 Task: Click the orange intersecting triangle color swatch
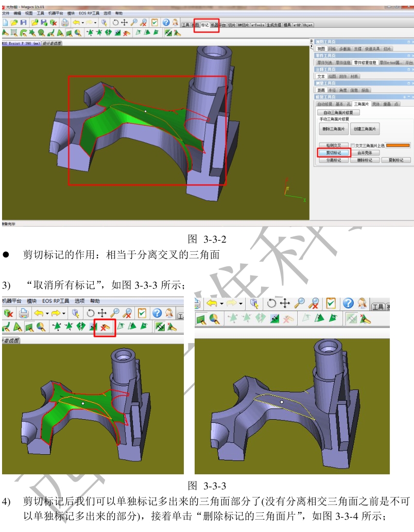(398, 146)
